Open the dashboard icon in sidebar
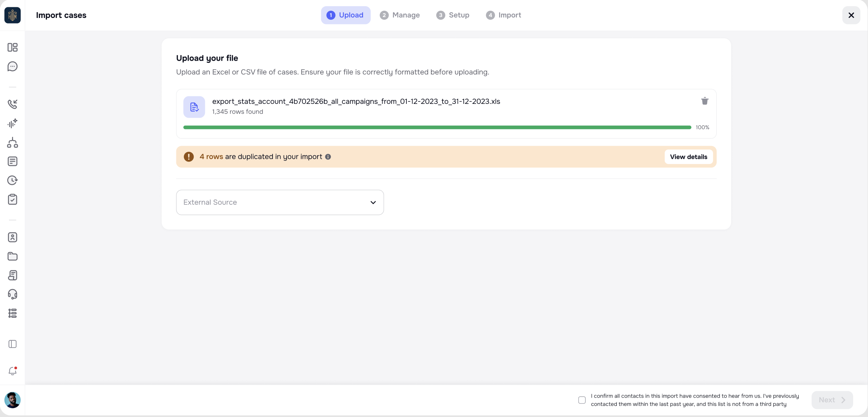868x417 pixels. click(12, 47)
